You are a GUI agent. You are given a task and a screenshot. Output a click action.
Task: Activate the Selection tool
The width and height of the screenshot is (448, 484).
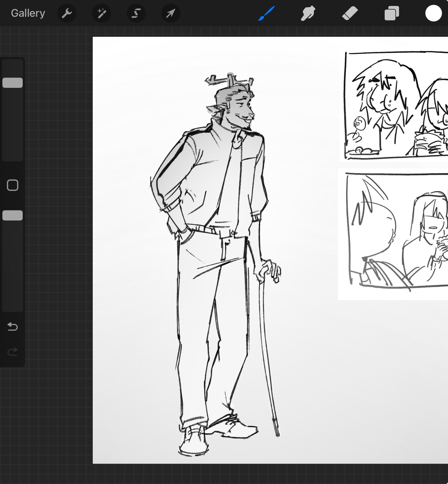tap(136, 13)
